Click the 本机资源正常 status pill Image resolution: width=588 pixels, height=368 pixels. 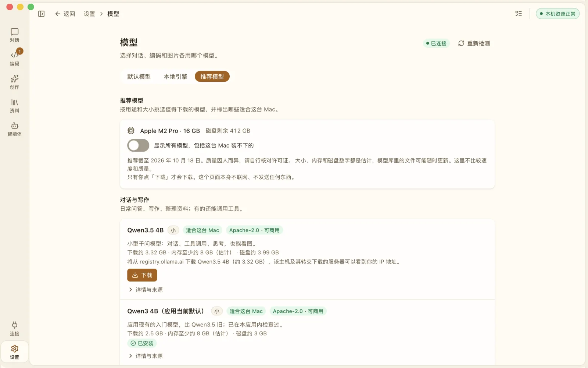click(x=557, y=14)
